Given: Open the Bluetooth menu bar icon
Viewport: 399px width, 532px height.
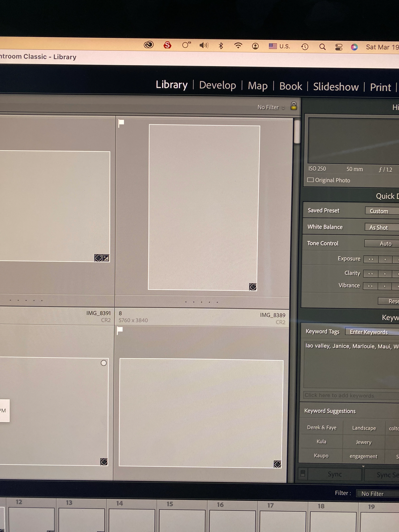Looking at the screenshot, I should 221,46.
